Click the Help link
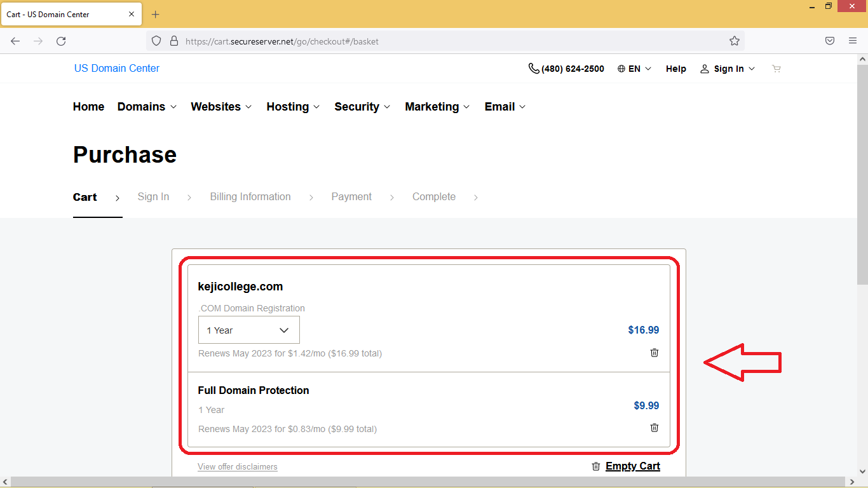 [x=676, y=69]
